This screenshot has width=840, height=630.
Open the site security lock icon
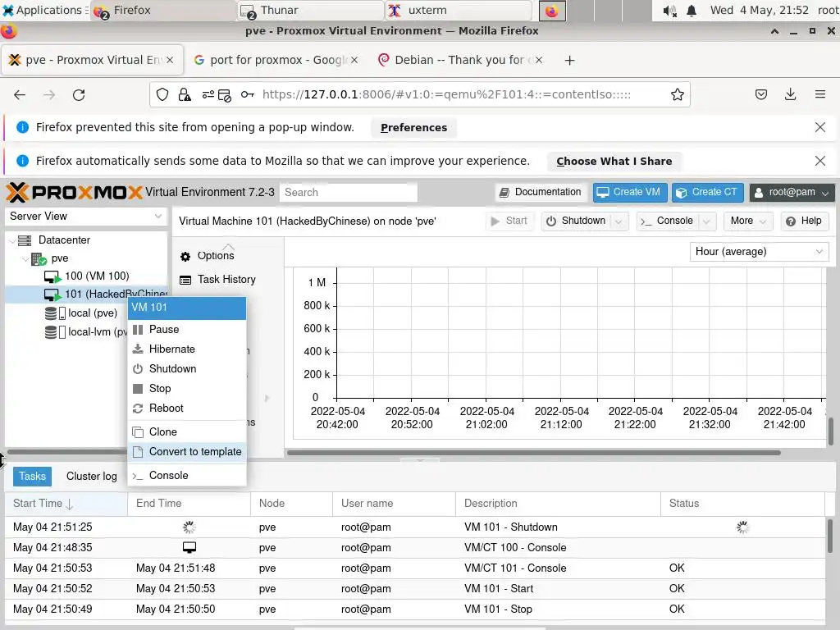click(x=185, y=95)
